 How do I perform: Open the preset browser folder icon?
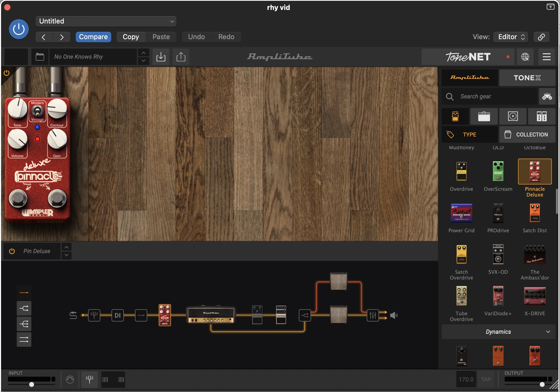40,57
